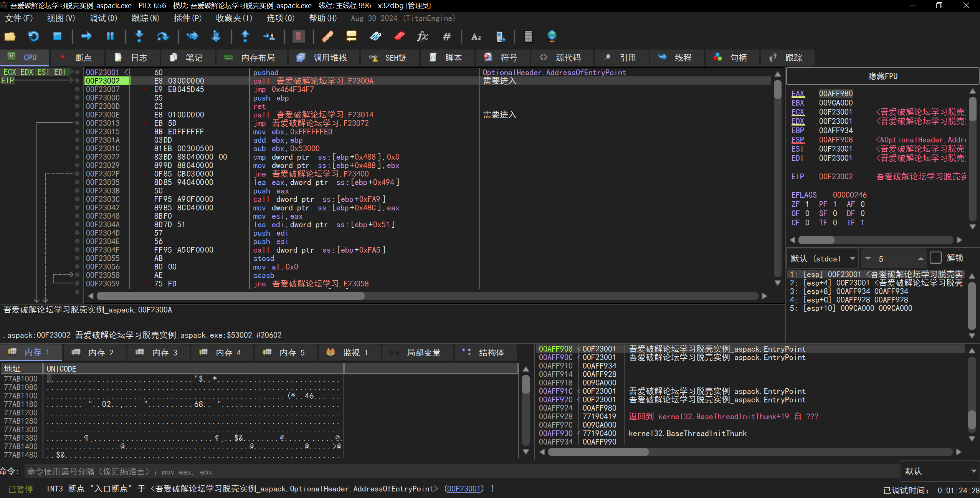Image resolution: width=980 pixels, height=498 pixels.
Task: Toggle breakpoint bullet at address 00F23007
Action: 77,89
